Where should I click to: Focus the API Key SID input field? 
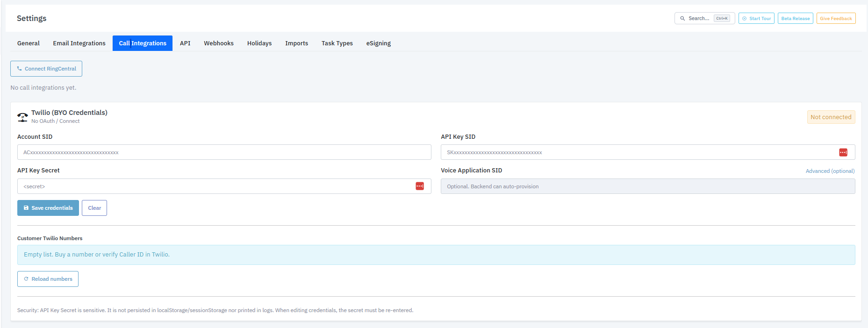coord(648,152)
